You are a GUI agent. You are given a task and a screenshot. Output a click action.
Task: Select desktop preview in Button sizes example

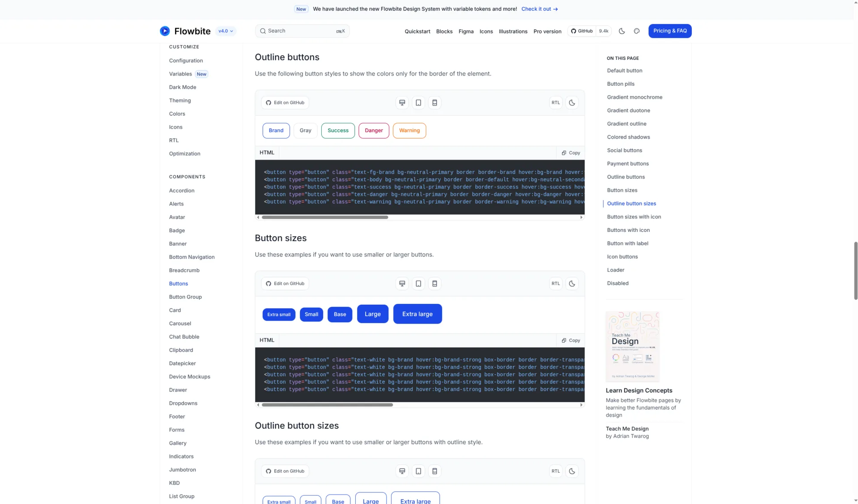click(x=402, y=284)
